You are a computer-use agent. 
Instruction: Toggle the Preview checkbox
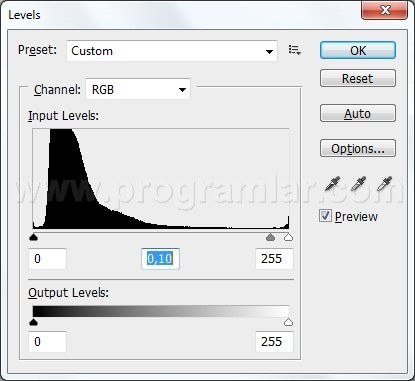[x=325, y=216]
